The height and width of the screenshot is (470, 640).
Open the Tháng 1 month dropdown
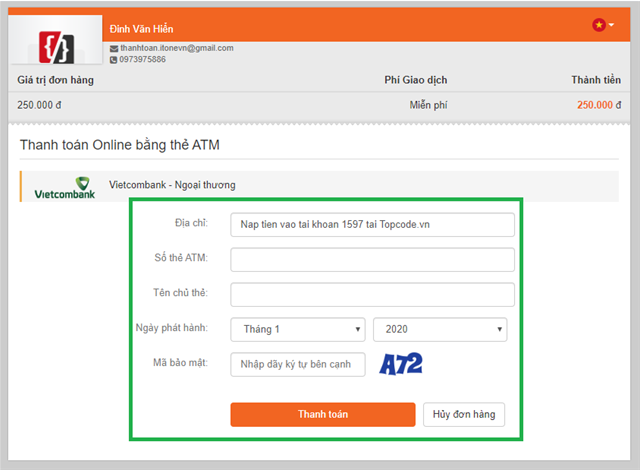pos(298,329)
